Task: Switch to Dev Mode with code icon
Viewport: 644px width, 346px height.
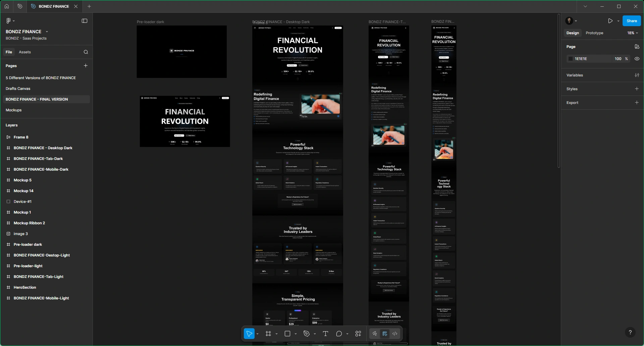Action: (394, 334)
